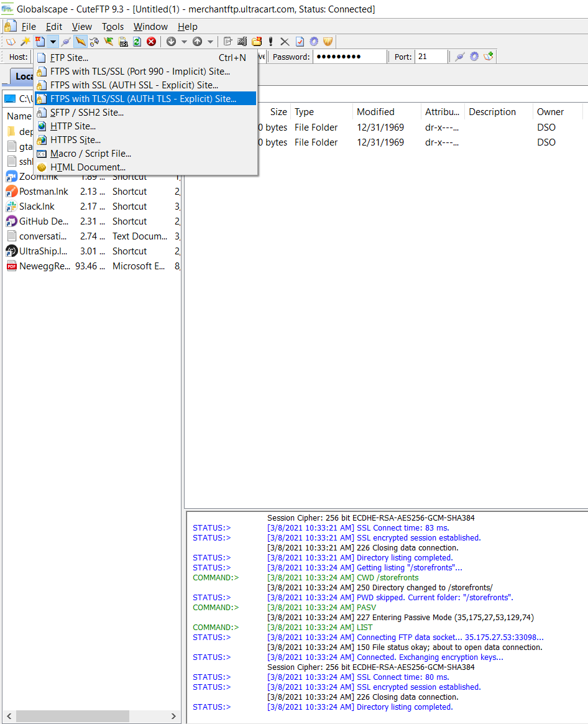588x724 pixels.
Task: Click the reconnect icon in toolbar
Action: tap(94, 42)
